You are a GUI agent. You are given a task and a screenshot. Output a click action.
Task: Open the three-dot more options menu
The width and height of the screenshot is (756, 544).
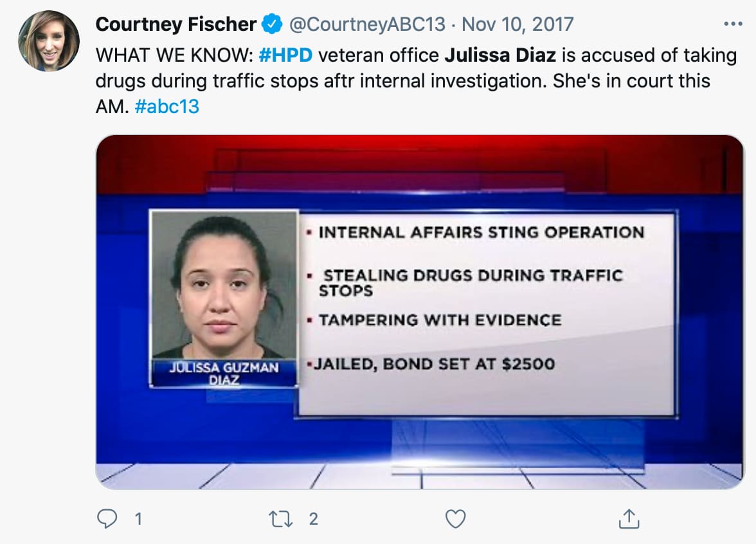(x=733, y=24)
